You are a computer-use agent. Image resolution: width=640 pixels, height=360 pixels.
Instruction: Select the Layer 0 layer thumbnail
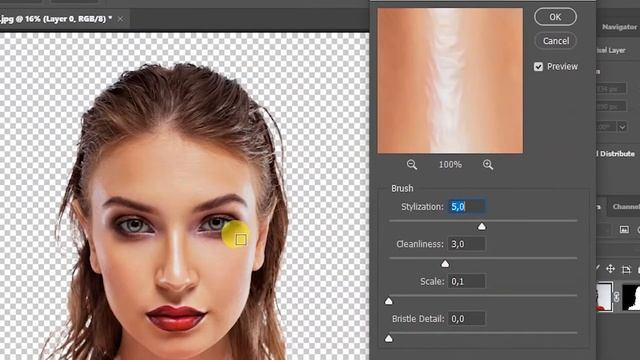point(604,297)
